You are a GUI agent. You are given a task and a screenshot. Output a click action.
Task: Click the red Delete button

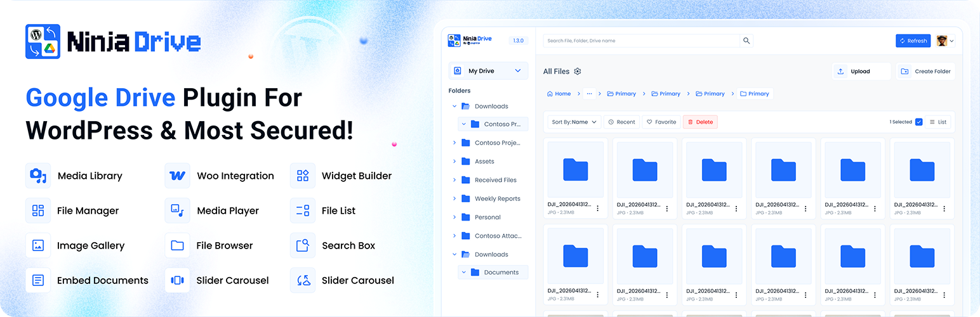pos(700,122)
